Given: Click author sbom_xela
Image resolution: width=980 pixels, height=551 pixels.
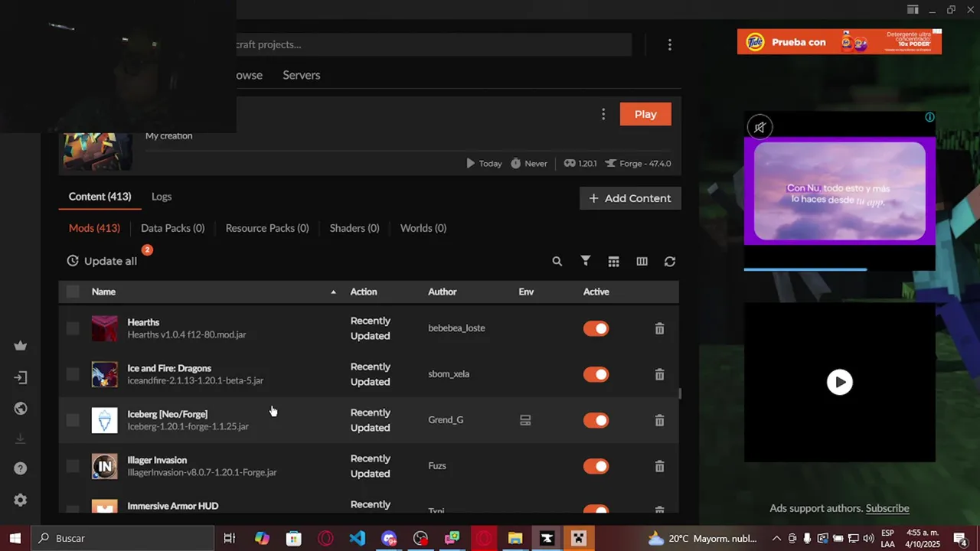Looking at the screenshot, I should coord(449,374).
